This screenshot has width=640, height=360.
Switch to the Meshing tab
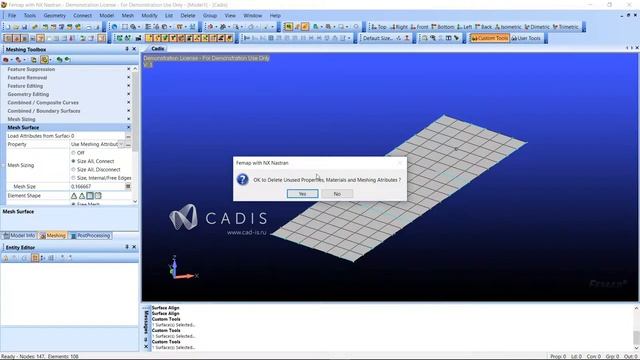pos(53,236)
